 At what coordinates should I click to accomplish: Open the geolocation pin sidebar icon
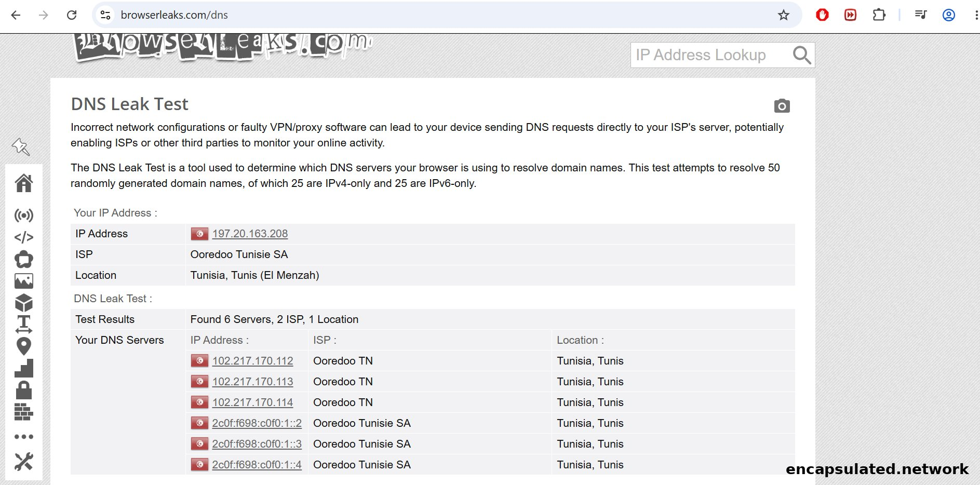tap(24, 346)
